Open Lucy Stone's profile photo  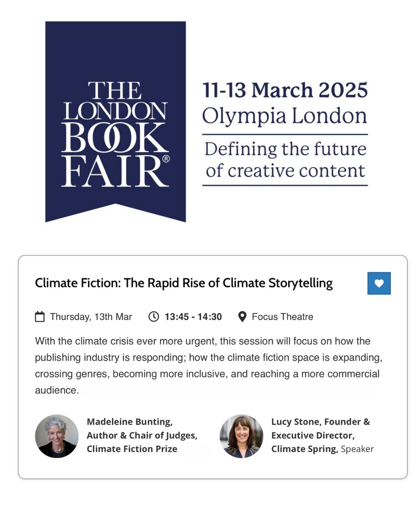[x=241, y=436]
